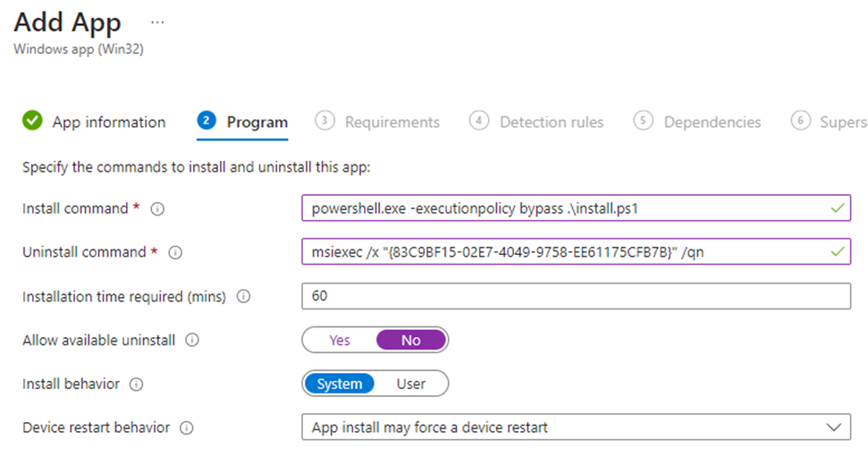Choose User install behavior

click(411, 385)
